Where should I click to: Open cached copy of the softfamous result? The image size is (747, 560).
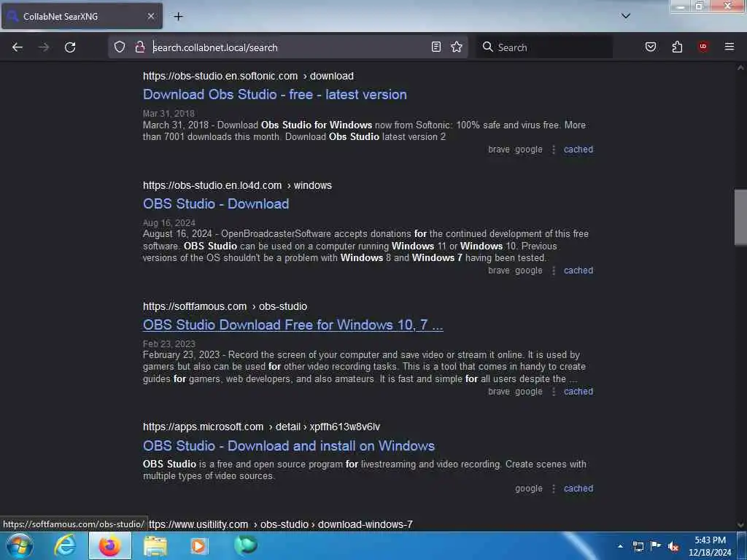click(578, 392)
